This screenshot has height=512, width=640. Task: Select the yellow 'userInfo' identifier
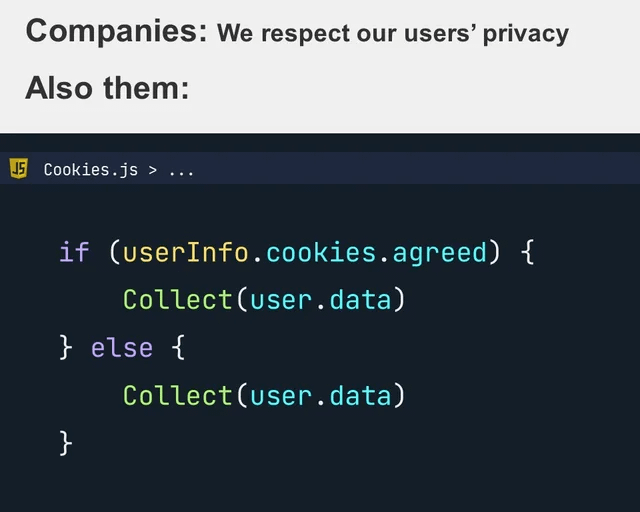[186, 252]
